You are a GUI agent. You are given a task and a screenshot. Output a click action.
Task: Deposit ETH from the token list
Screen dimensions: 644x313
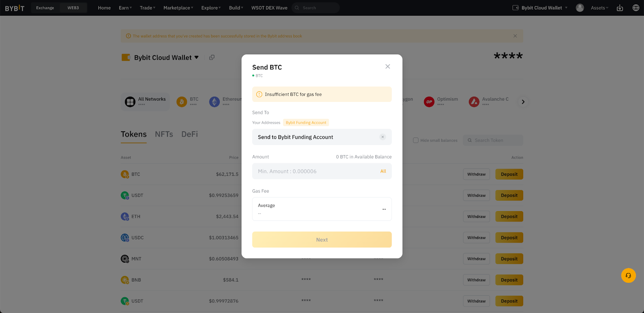click(x=509, y=217)
